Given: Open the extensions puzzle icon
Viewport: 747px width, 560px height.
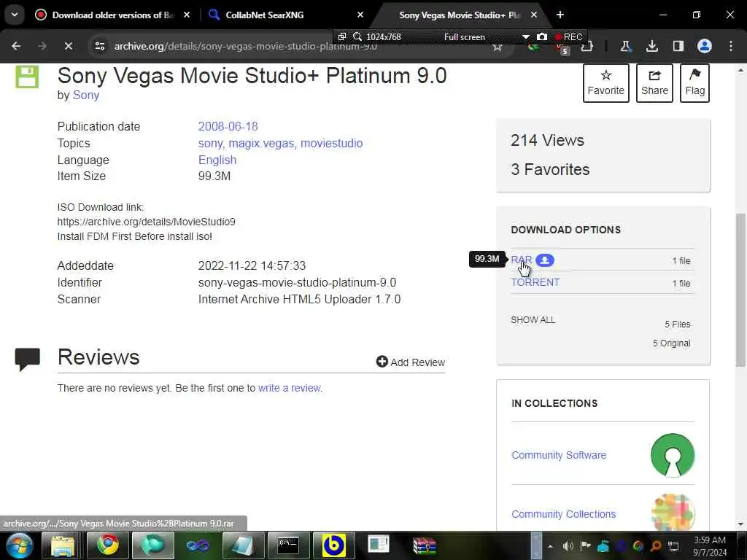Looking at the screenshot, I should tap(587, 47).
